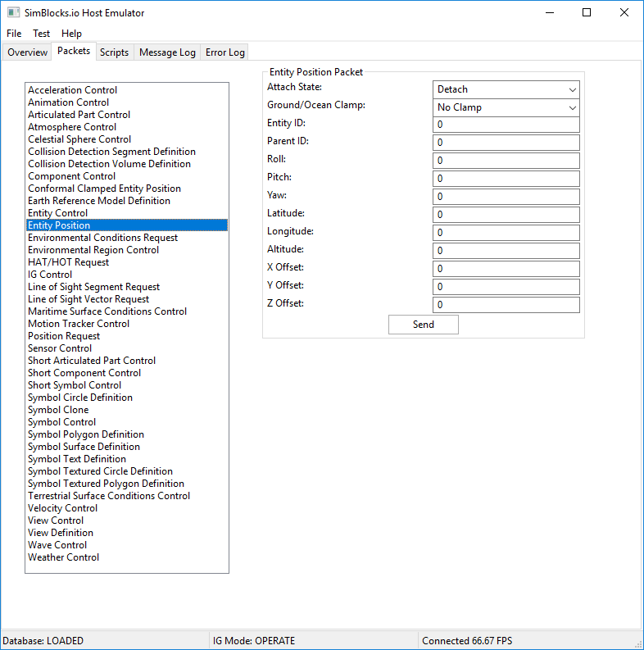Image resolution: width=644 pixels, height=650 pixels.
Task: Select Line of Sight Segment Request
Action: pos(127,287)
